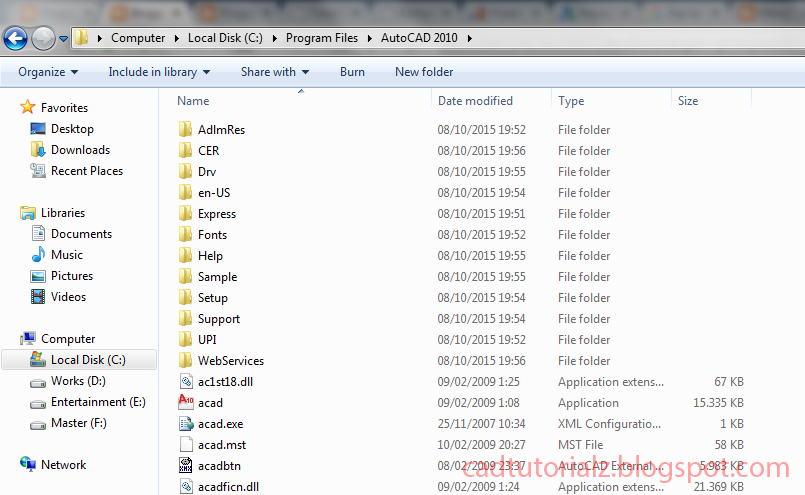This screenshot has width=805, height=495.
Task: Click the MST File type cell
Action: click(581, 445)
